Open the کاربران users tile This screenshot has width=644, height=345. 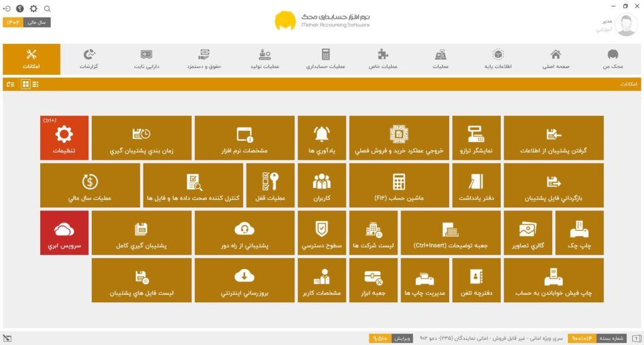pyautogui.click(x=321, y=185)
